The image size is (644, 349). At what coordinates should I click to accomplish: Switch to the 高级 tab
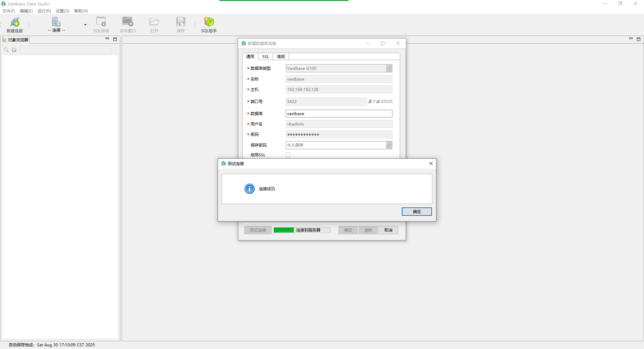281,57
